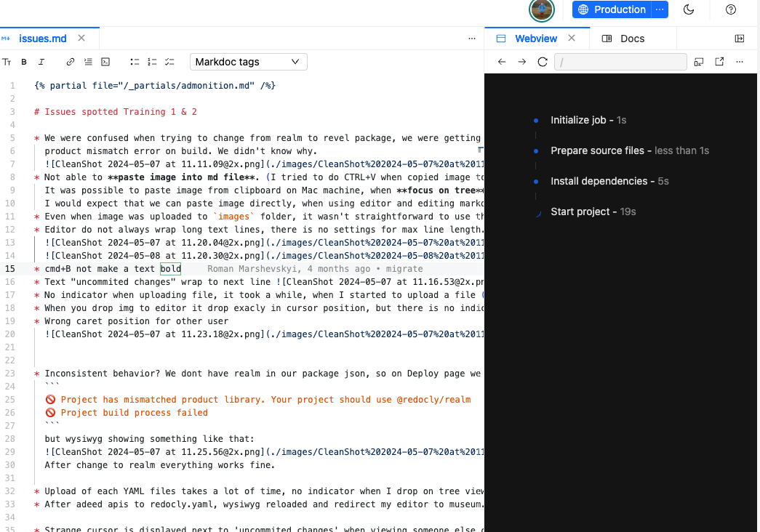760x532 pixels.
Task: Click the heading text-size icon
Action: click(x=7, y=62)
